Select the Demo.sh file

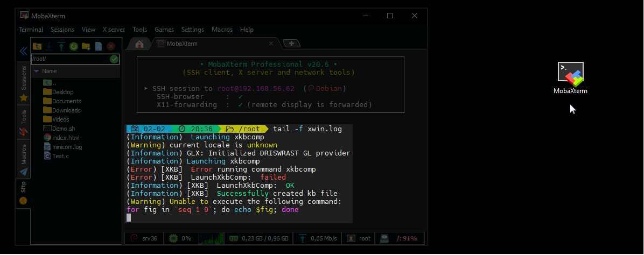click(x=59, y=129)
